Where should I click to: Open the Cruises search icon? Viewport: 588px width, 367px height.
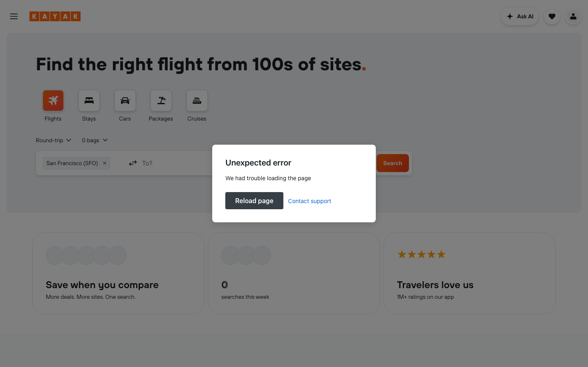pos(197,100)
